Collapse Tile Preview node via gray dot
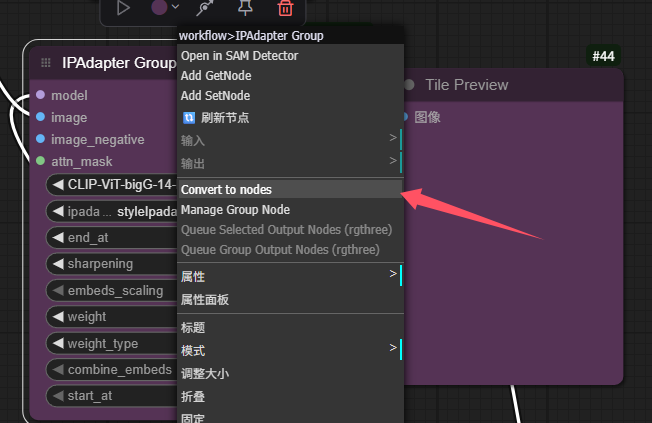 click(409, 84)
